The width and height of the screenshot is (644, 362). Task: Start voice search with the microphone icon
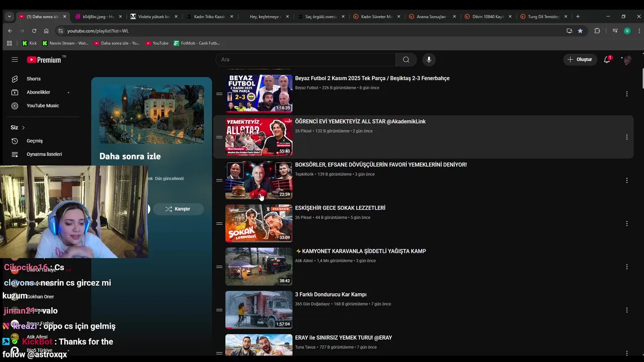tap(429, 59)
